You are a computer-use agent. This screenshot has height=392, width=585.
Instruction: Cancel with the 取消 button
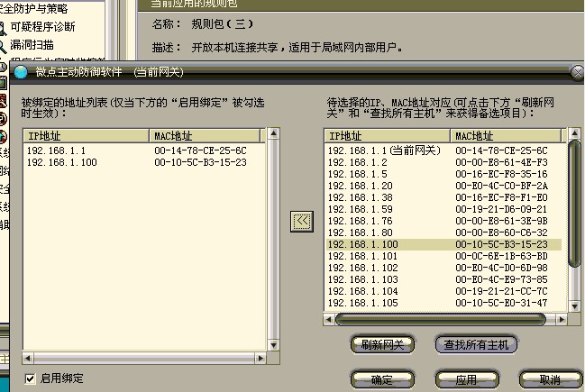pos(551,379)
